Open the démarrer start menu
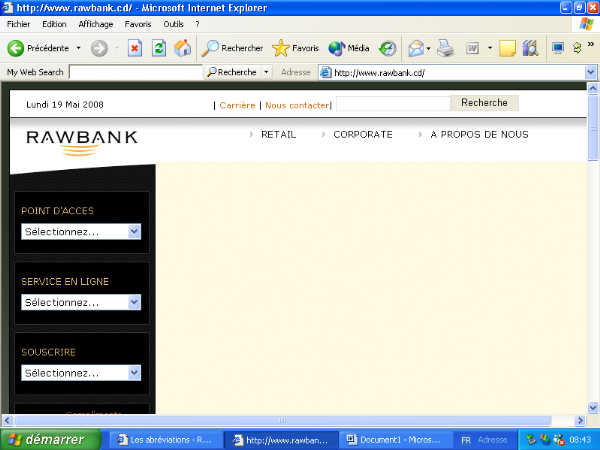This screenshot has width=600, height=450. 51,439
